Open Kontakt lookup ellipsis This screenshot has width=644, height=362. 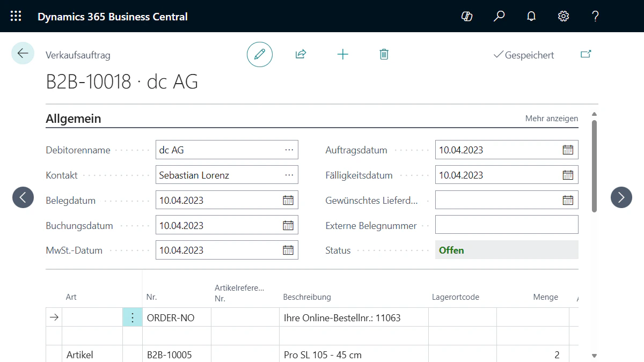coord(289,175)
